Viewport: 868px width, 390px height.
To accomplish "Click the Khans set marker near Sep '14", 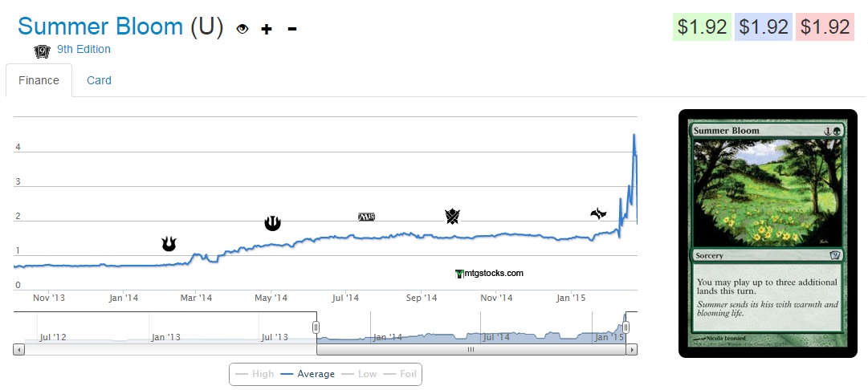I will pos(452,216).
